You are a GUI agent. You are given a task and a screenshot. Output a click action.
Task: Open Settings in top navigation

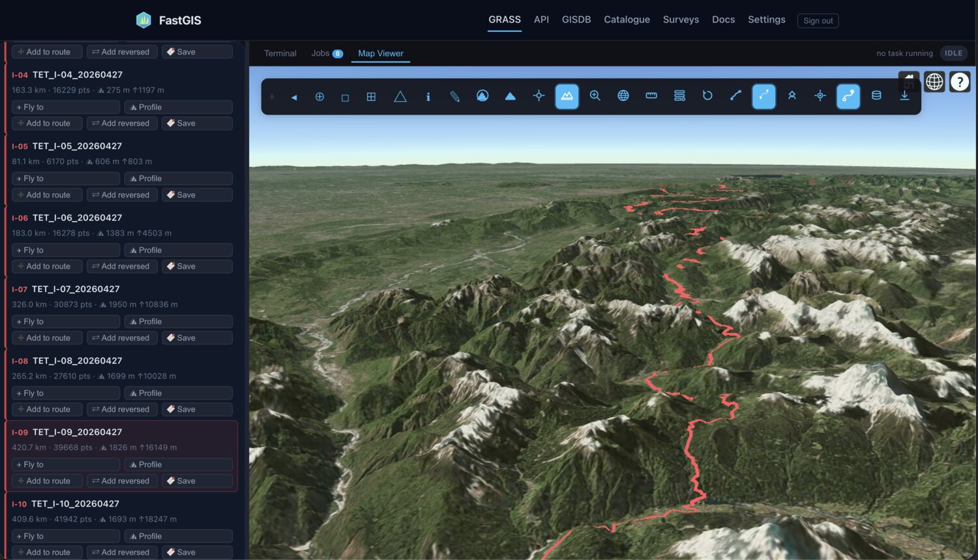coord(766,20)
